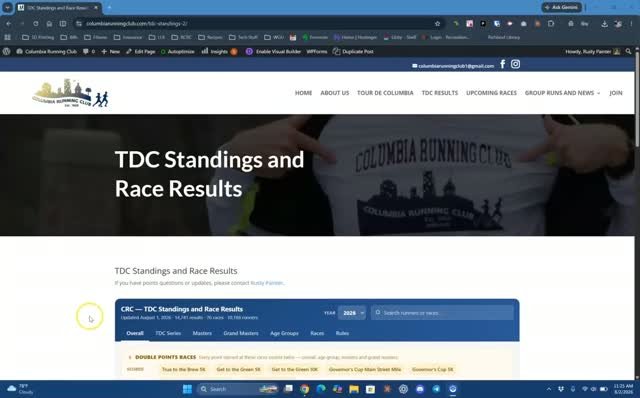The width and height of the screenshot is (640, 398).
Task: Open UPCOMING RACES nav link
Action: (491, 93)
